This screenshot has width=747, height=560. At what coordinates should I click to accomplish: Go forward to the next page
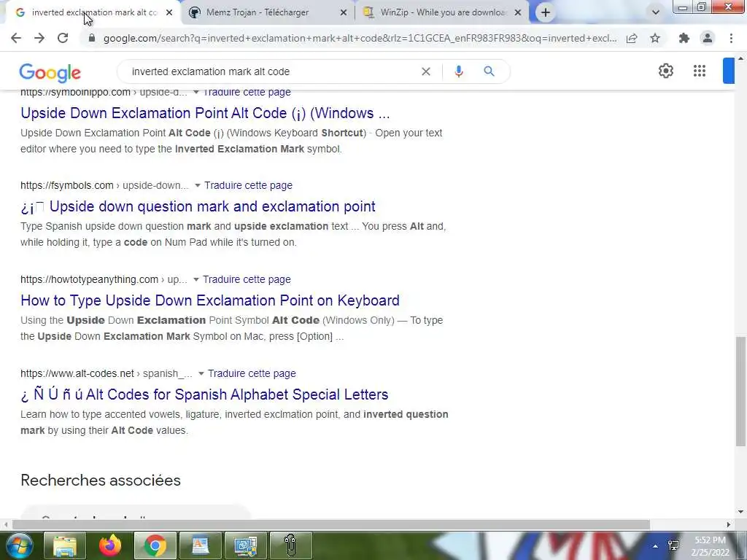39,38
